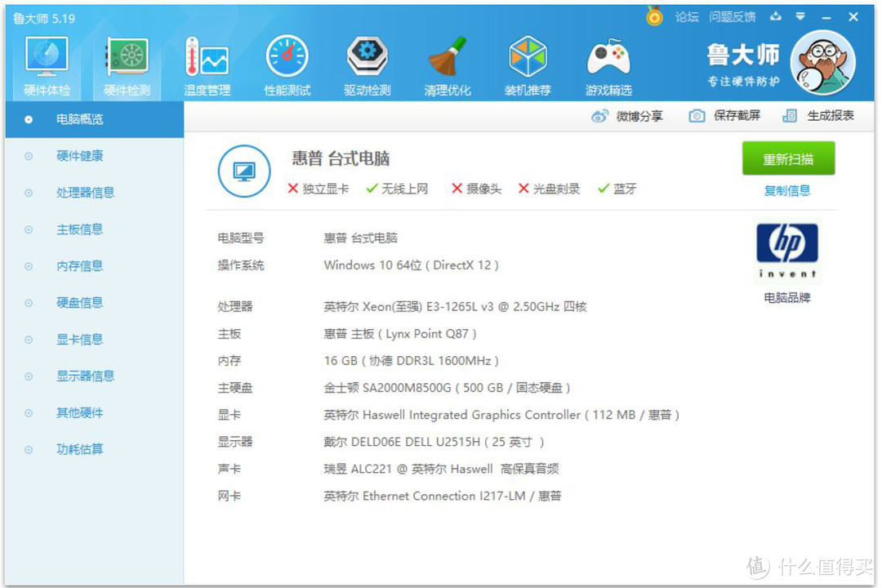882x588 pixels.
Task: Click the HP invent brand logo
Action: [x=786, y=249]
